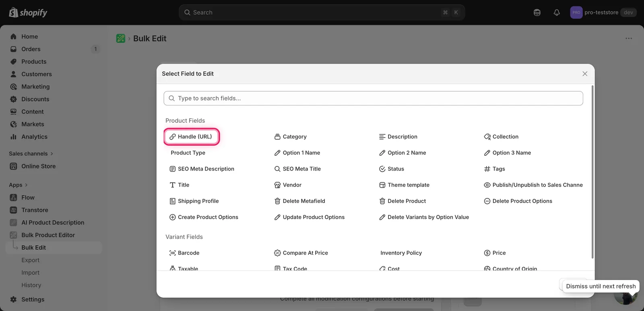This screenshot has height=311, width=644.
Task: Choose the Category field
Action: [290, 137]
